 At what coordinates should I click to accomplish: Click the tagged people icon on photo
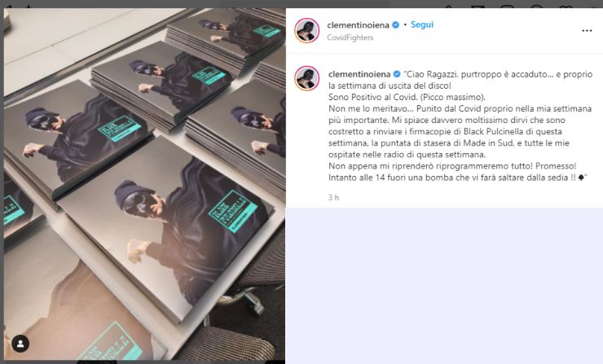click(x=20, y=344)
